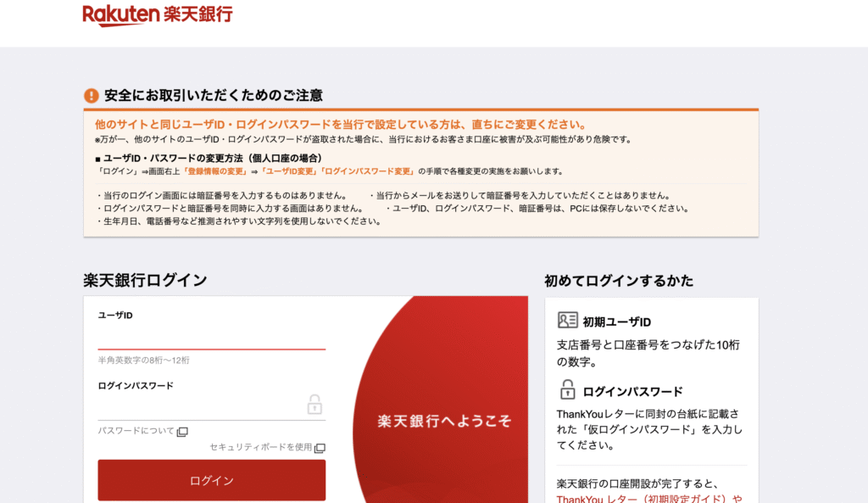
Task: Open the ThankYou レター（初期設定ガイド）link
Action: [648, 499]
